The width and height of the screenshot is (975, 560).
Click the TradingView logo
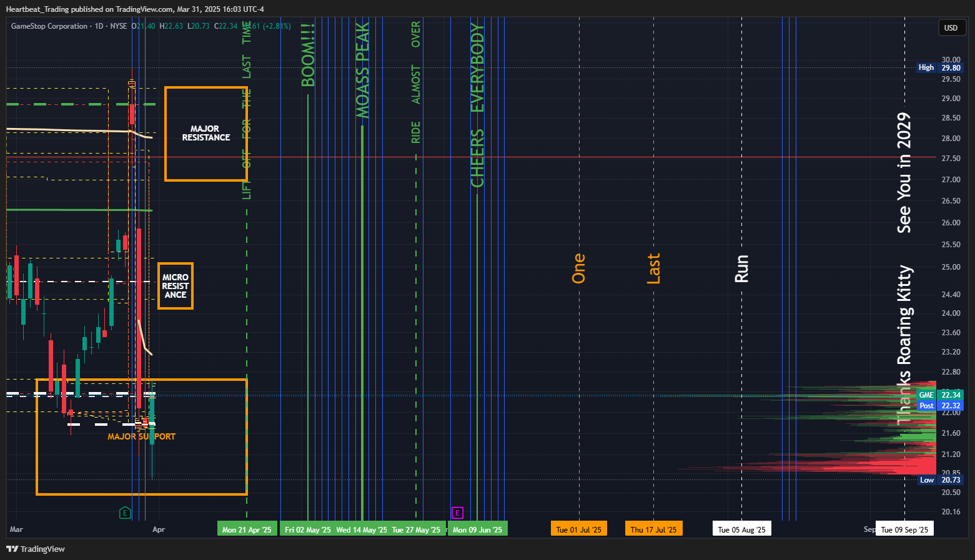(36, 549)
